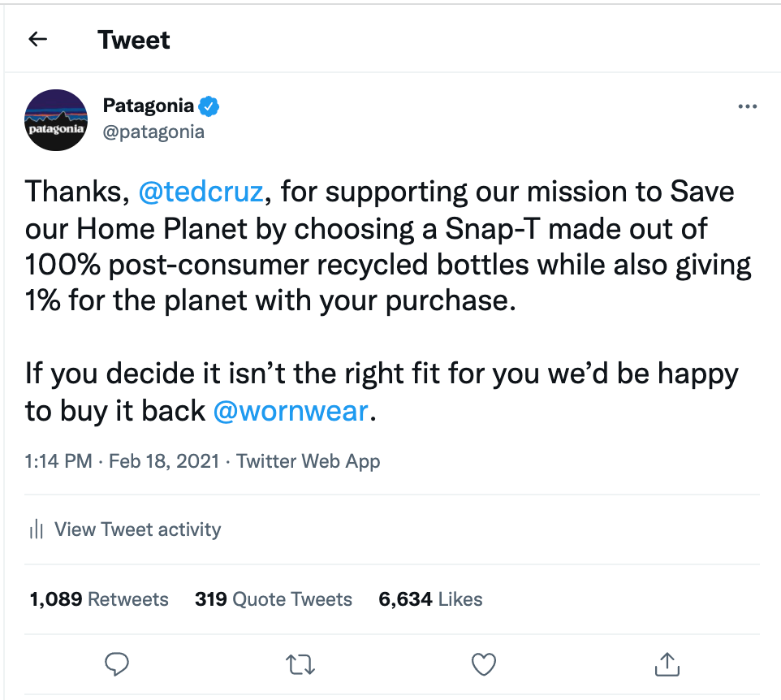Click View Tweet activity text
Image resolution: width=781 pixels, height=700 pixels.
coord(137,529)
